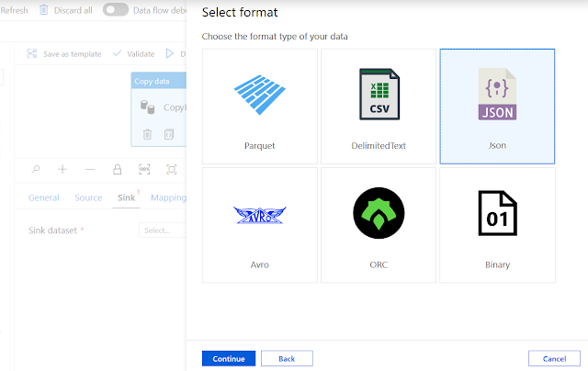Open the Sink dataset Select dropdown
Viewport: 588px width, 371px height.
coord(163,230)
